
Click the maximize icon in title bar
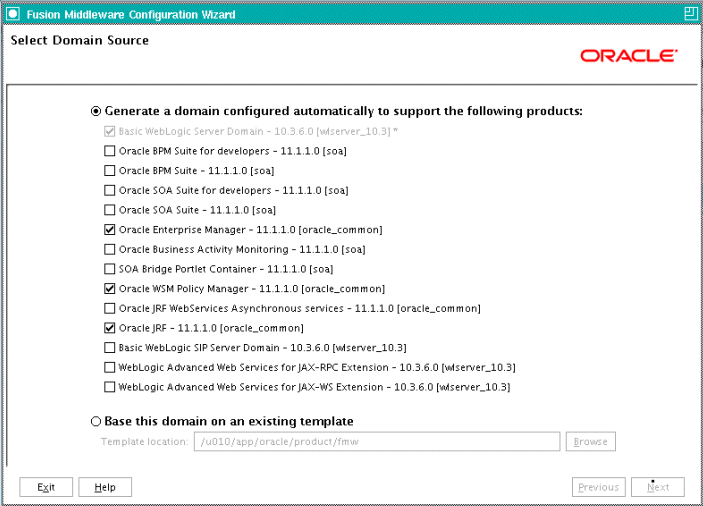pyautogui.click(x=690, y=13)
